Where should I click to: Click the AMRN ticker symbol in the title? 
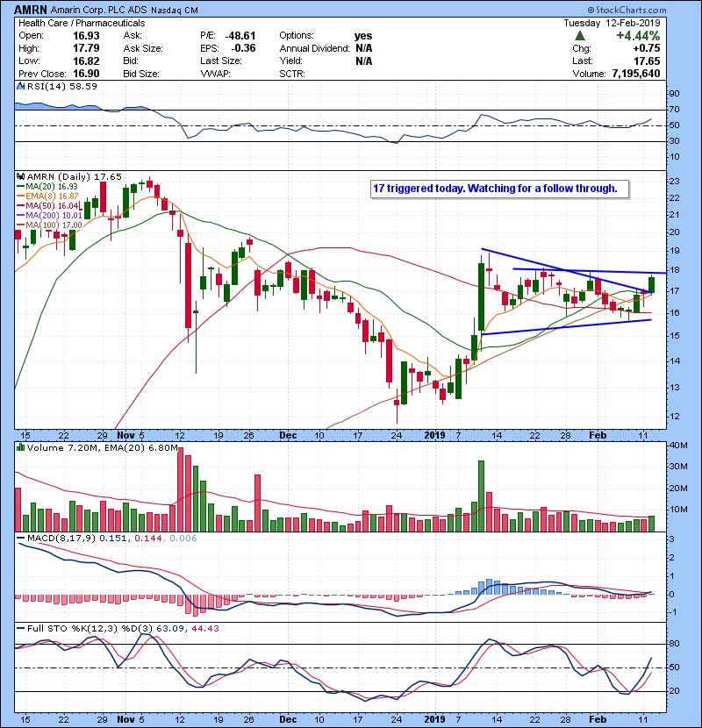click(x=31, y=10)
